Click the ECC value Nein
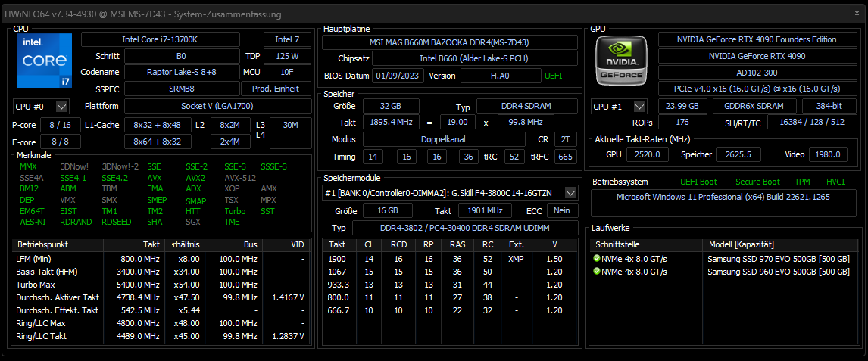 tap(563, 210)
